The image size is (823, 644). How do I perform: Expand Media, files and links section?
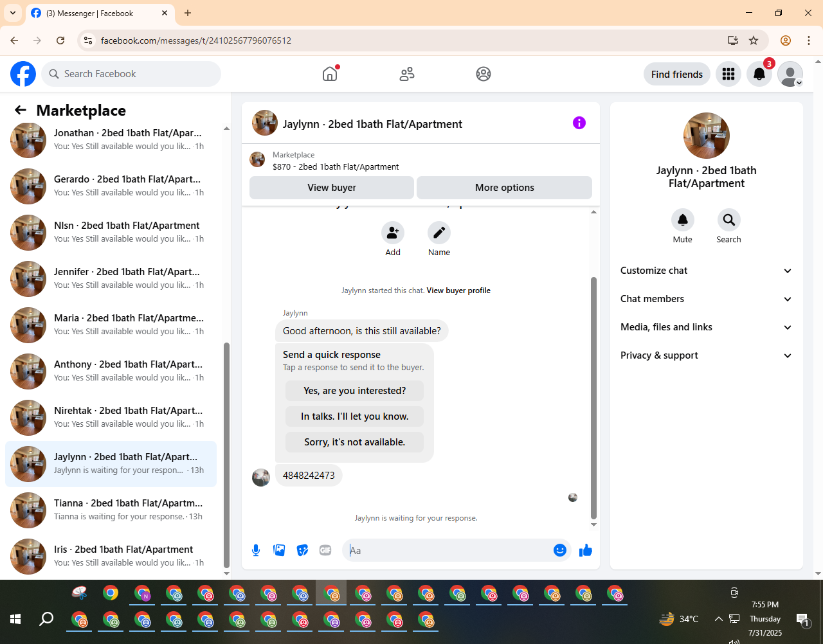[706, 327]
